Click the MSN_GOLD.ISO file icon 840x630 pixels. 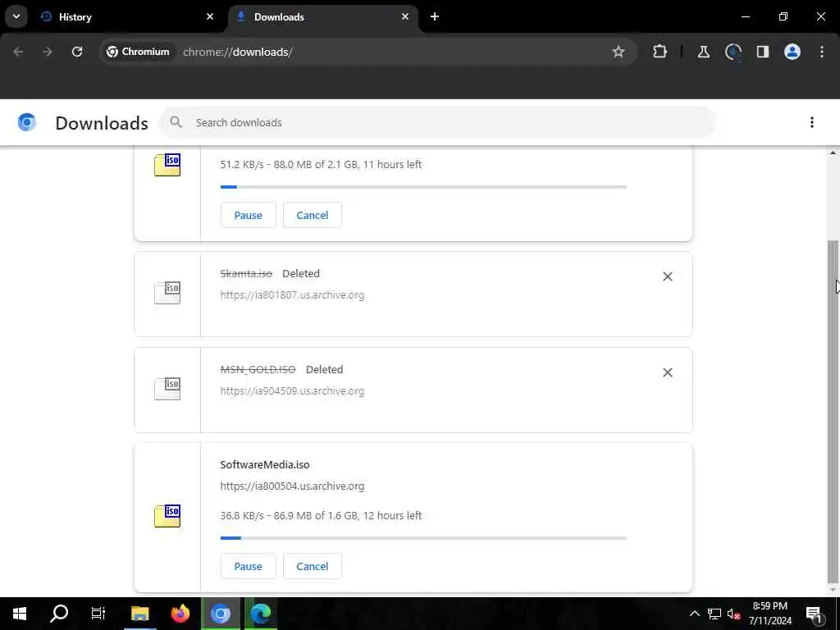click(x=167, y=389)
